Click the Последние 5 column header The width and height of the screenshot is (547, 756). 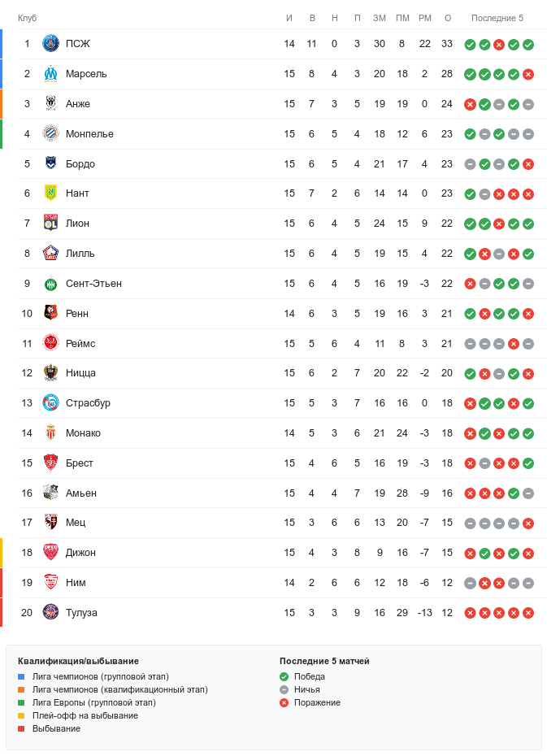click(497, 18)
